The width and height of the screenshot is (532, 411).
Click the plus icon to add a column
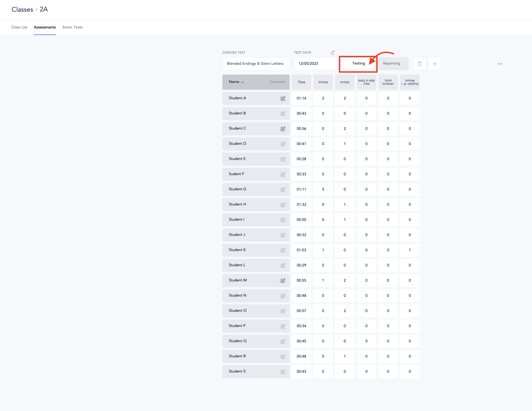tap(434, 64)
